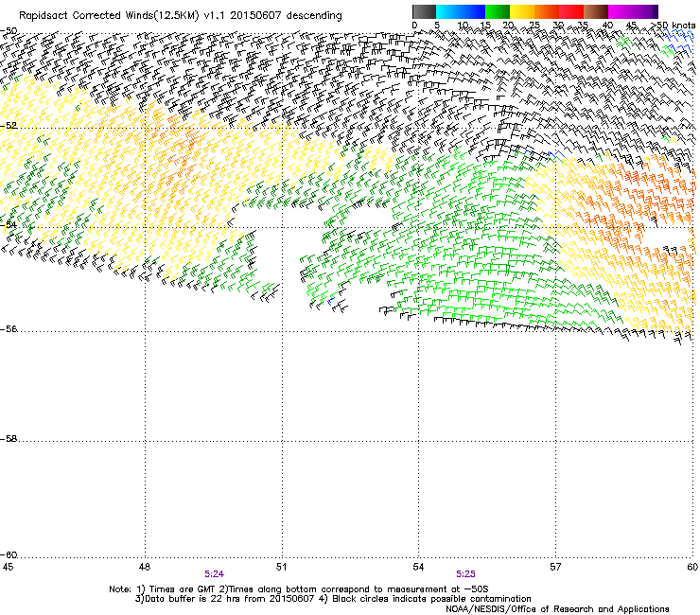
Task: Click the longitude label 48
Action: [145, 567]
